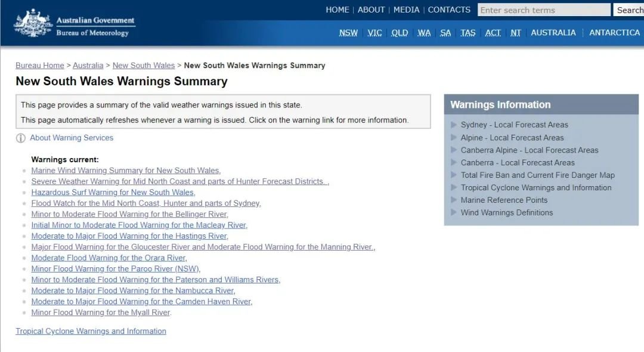
Task: Go to Australia breadcrumb link
Action: point(88,65)
